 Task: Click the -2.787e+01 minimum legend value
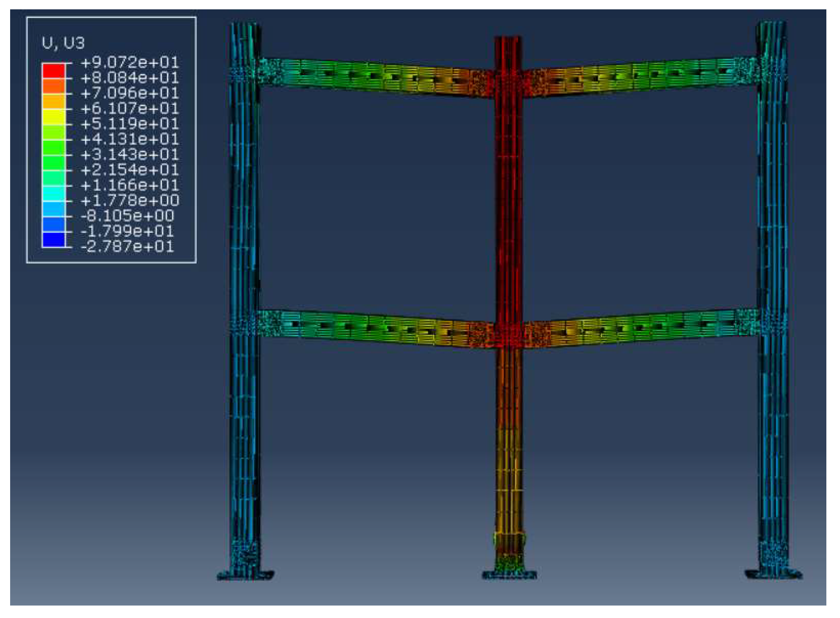pyautogui.click(x=127, y=247)
